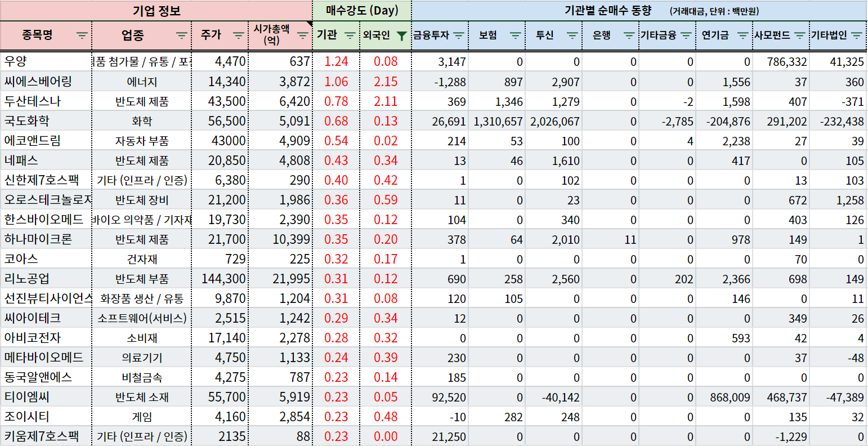Select the 144,300 price cell
The height and width of the screenshot is (446, 868).
220,278
